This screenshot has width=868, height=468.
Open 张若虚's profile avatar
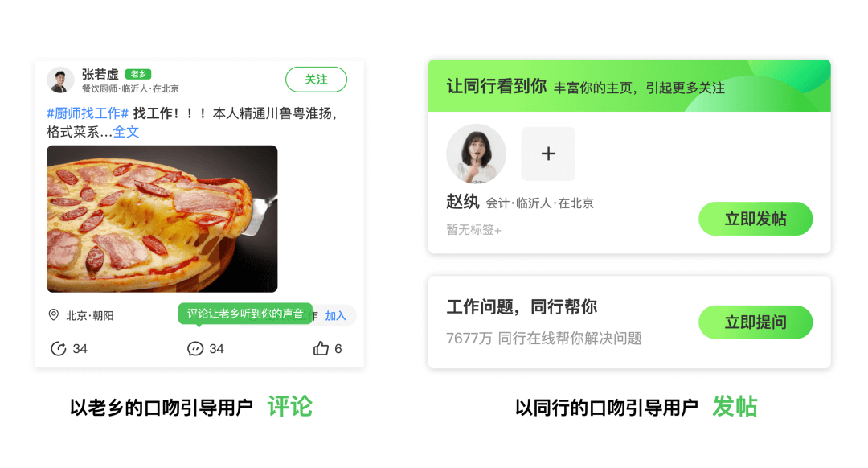point(60,80)
